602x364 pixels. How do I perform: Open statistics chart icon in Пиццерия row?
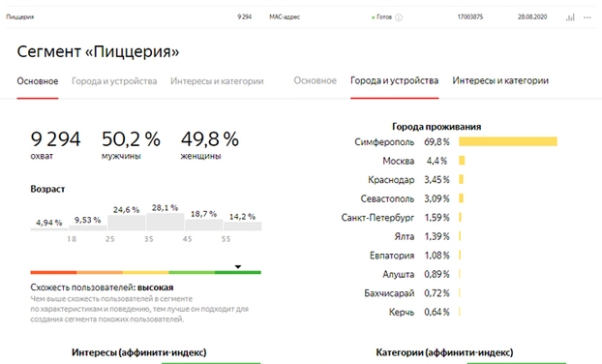(x=570, y=17)
